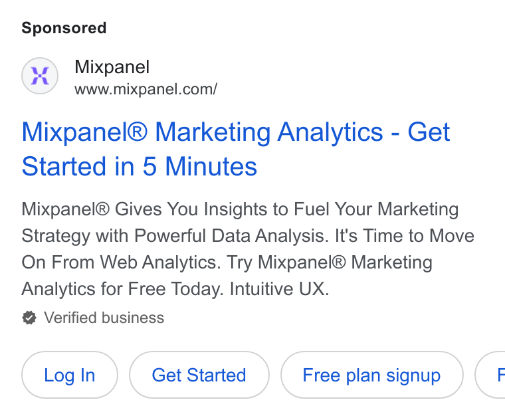Click the ad description paragraph
The width and height of the screenshot is (505, 420).
click(248, 249)
